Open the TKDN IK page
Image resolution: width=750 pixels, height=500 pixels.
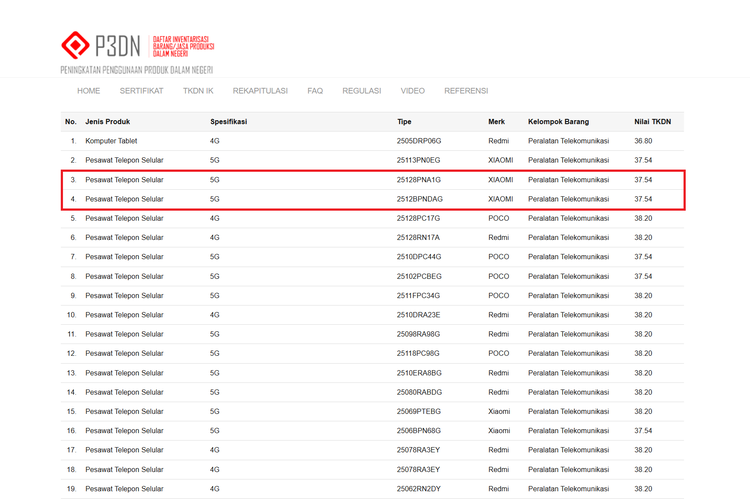click(198, 91)
